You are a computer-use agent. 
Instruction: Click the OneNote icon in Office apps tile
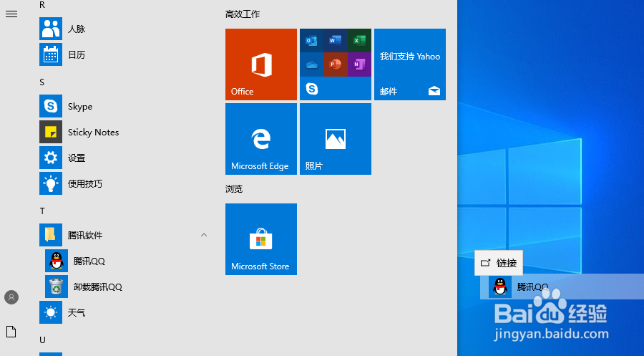[359, 64]
